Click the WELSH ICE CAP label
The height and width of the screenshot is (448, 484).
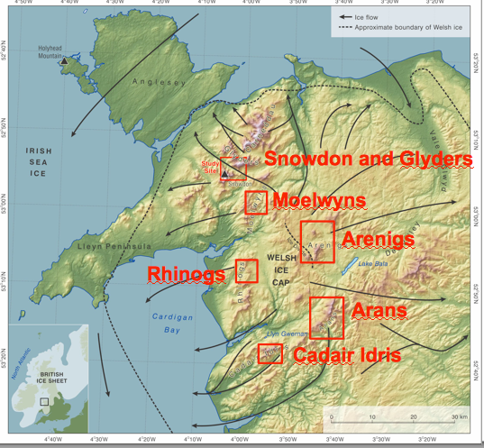(x=281, y=270)
